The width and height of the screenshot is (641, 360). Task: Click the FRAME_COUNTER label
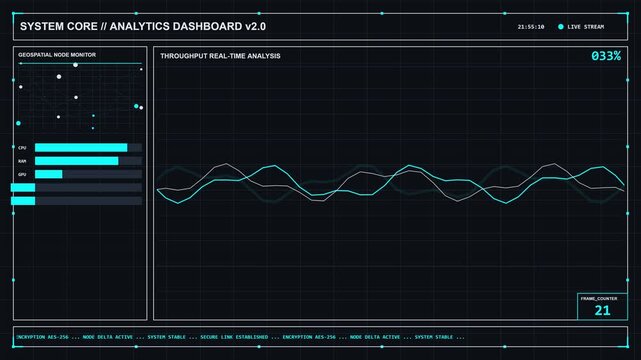pos(599,299)
